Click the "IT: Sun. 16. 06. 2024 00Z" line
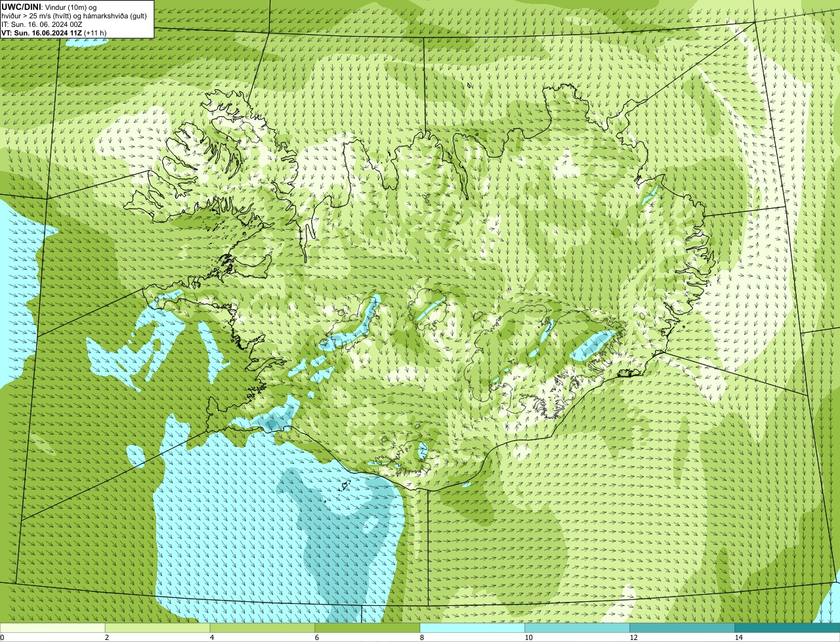 click(x=42, y=24)
